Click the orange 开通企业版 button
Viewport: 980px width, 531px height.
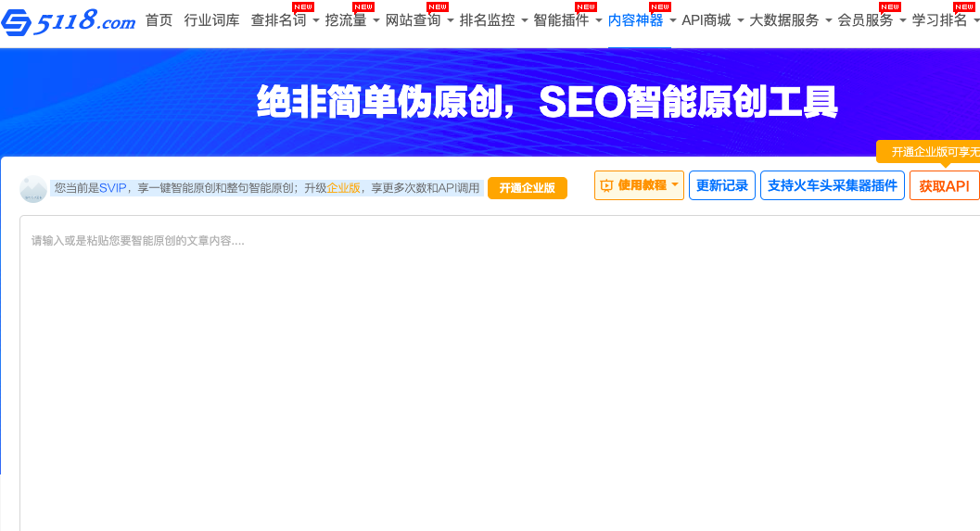[x=527, y=188]
